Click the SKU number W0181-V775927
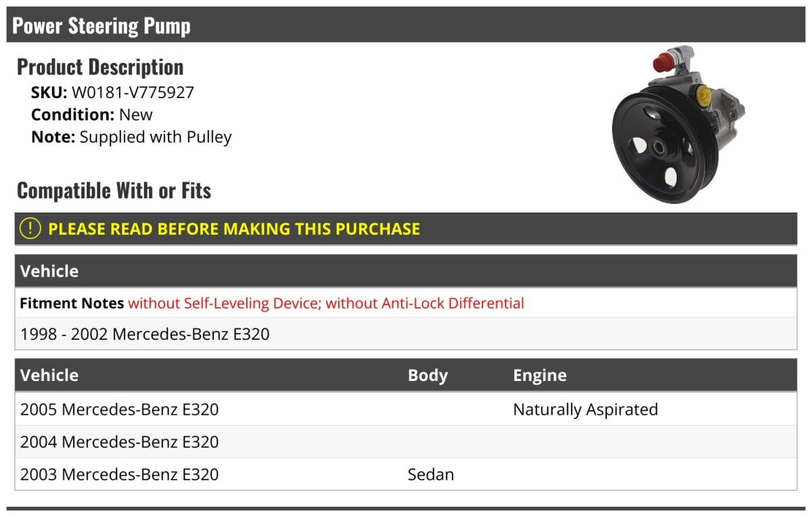The image size is (812, 517). coord(133,92)
